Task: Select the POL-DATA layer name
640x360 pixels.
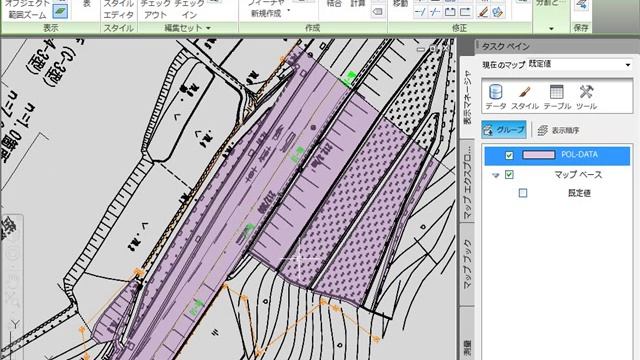Action: pos(579,154)
